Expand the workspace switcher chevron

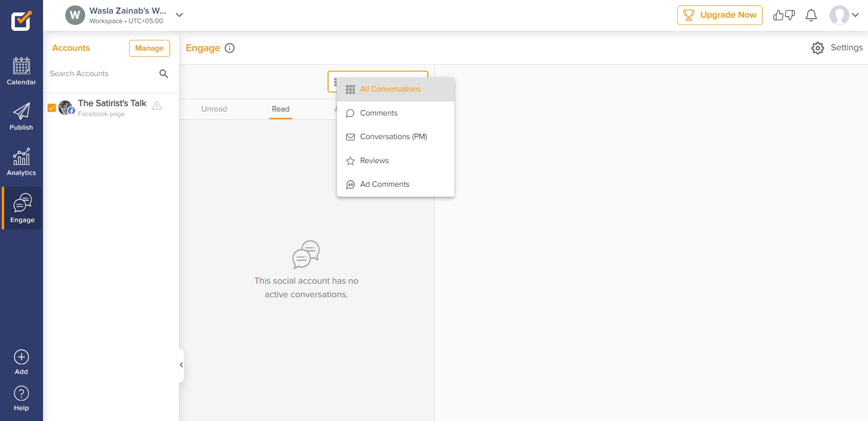coord(179,15)
